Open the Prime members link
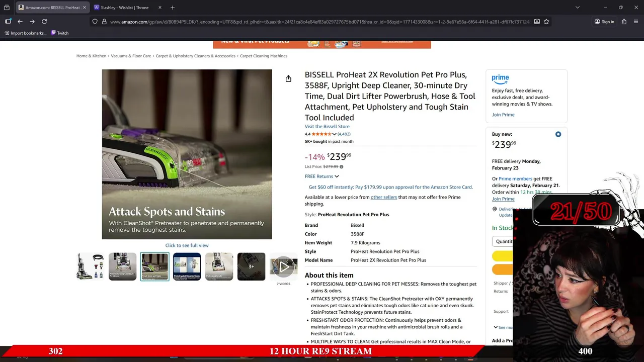This screenshot has width=644, height=362. click(x=515, y=178)
